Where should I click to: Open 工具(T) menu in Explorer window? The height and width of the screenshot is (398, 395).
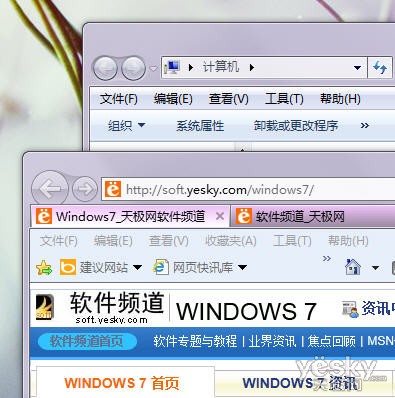pyautogui.click(x=284, y=99)
